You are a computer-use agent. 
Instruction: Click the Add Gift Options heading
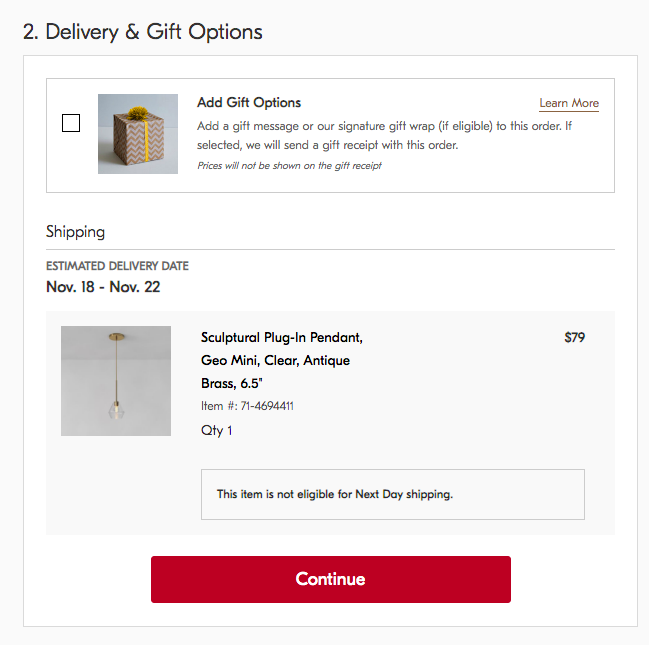pyautogui.click(x=249, y=102)
